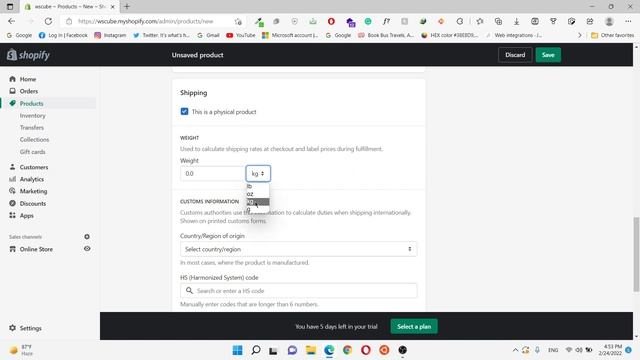
Task: Focus the Weight input field
Action: (x=212, y=173)
